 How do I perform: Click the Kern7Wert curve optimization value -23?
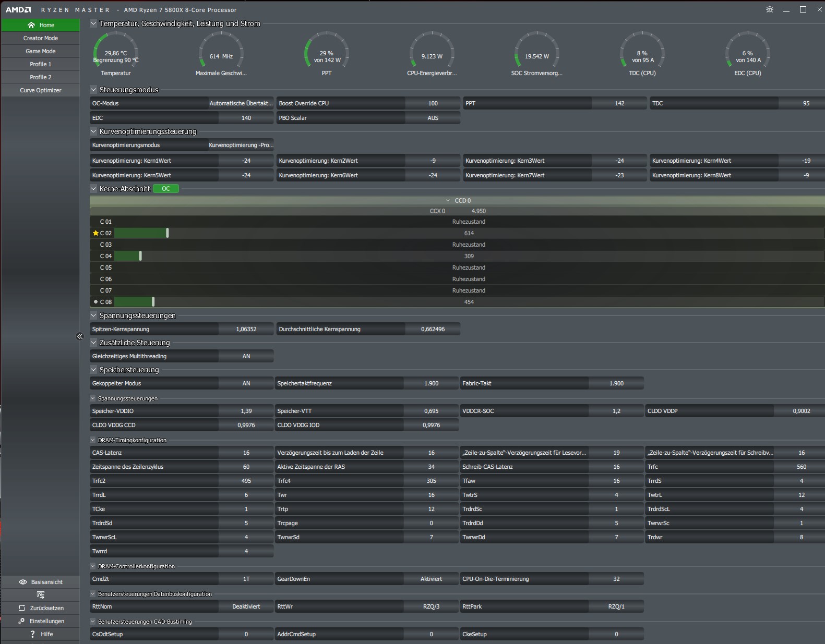[x=619, y=176]
